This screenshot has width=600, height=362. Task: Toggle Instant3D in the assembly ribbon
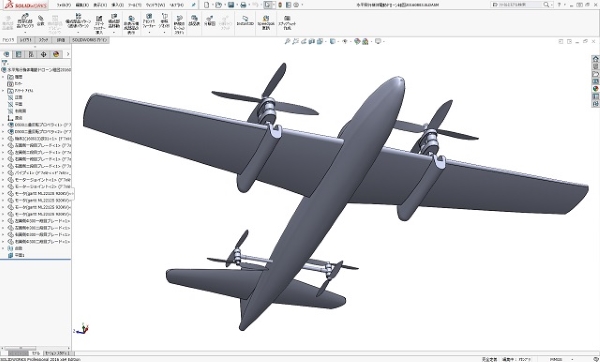pyautogui.click(x=245, y=21)
